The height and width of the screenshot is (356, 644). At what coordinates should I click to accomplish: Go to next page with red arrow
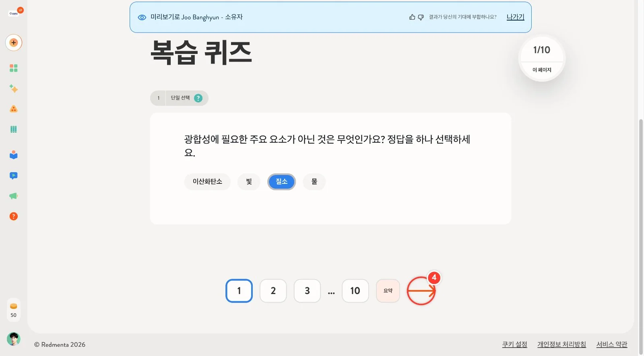tap(421, 291)
